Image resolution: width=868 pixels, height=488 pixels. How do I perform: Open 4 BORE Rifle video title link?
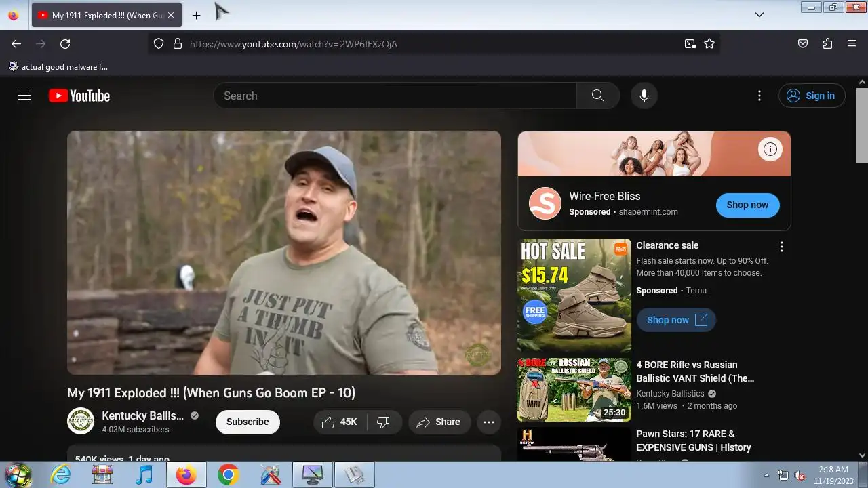click(695, 371)
